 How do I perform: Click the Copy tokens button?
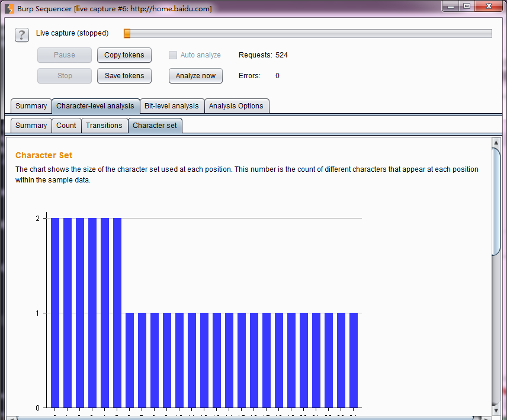(124, 55)
